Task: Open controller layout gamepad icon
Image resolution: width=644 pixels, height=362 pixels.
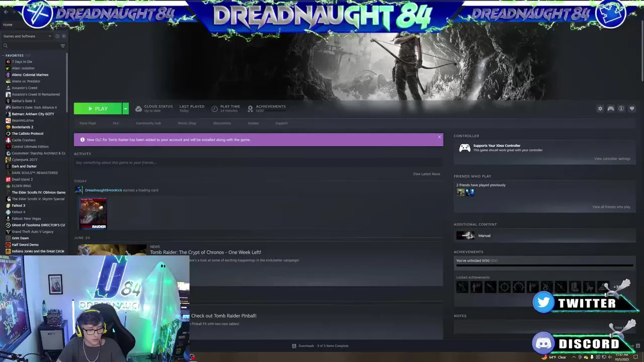Action: (610, 109)
